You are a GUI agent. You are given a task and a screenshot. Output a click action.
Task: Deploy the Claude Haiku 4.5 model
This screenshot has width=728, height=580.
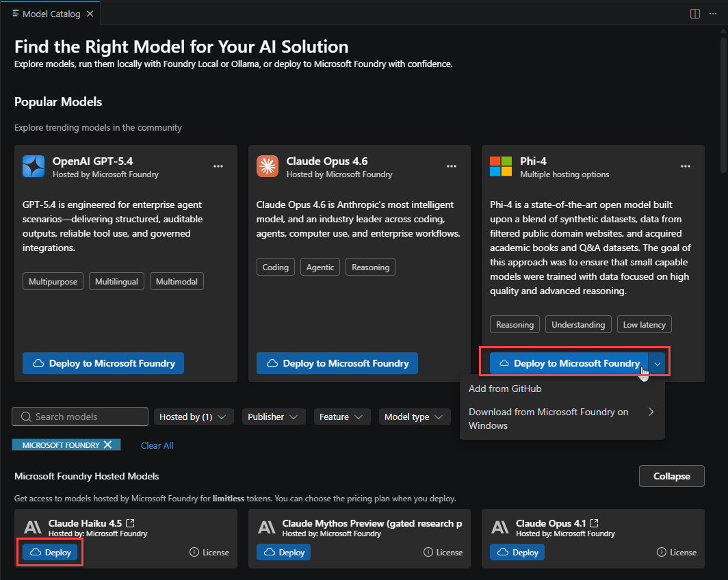tap(50, 552)
